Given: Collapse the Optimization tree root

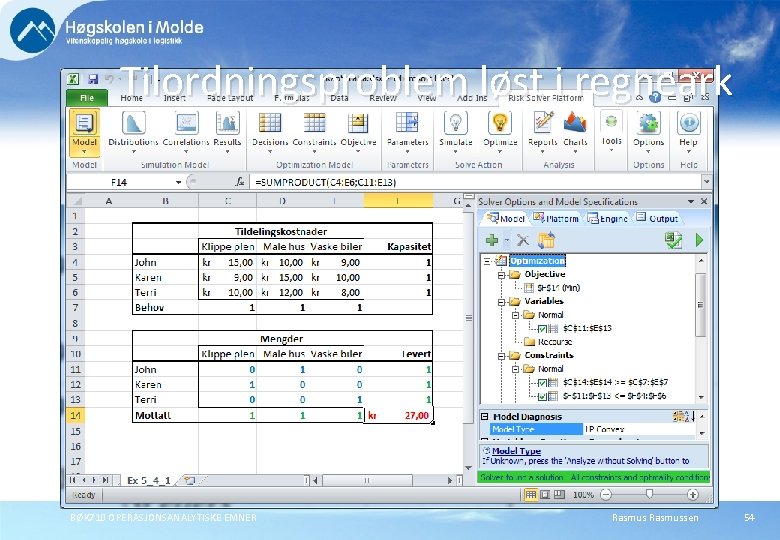Looking at the screenshot, I should coord(487,261).
